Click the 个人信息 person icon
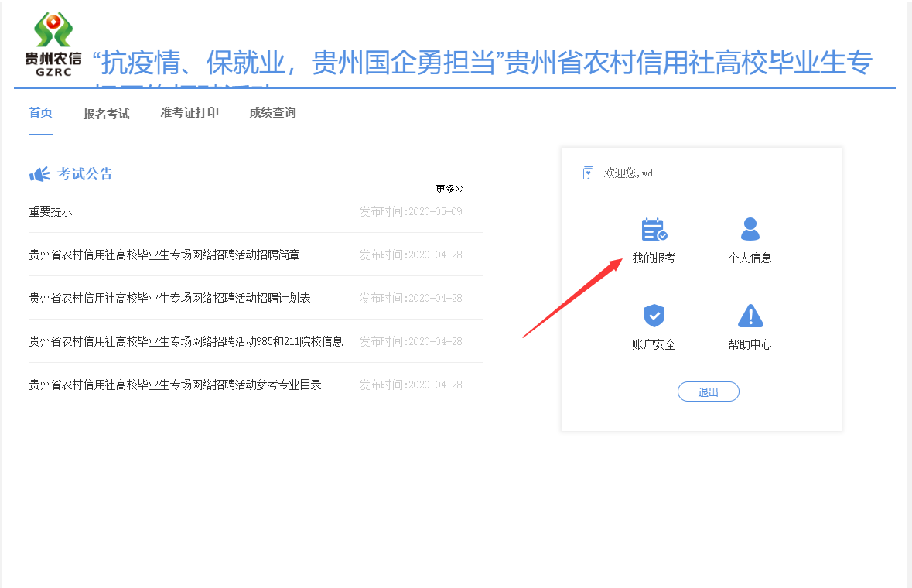The image size is (912, 588). 750,230
